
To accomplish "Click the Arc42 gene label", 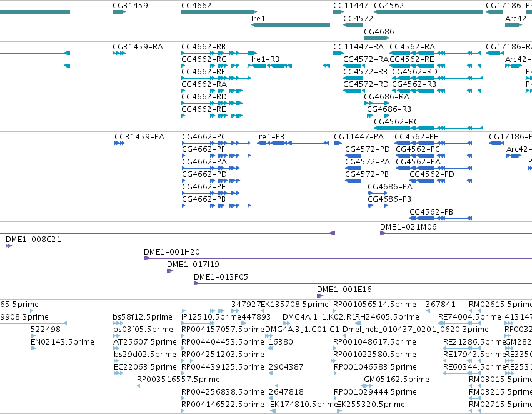I will (516, 19).
